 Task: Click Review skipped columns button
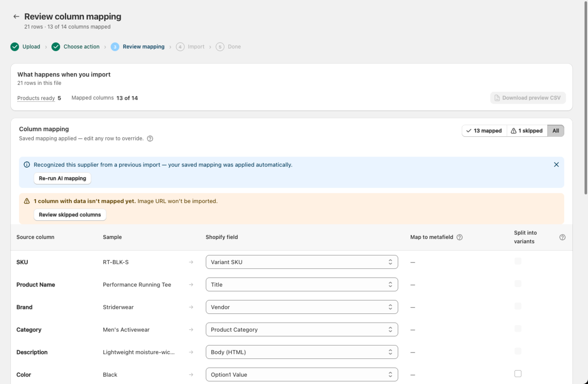pos(70,215)
